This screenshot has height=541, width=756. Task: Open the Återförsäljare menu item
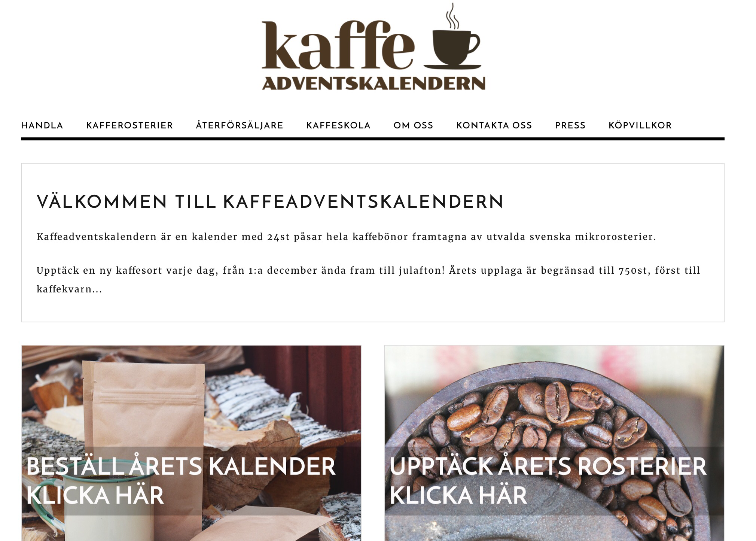240,125
